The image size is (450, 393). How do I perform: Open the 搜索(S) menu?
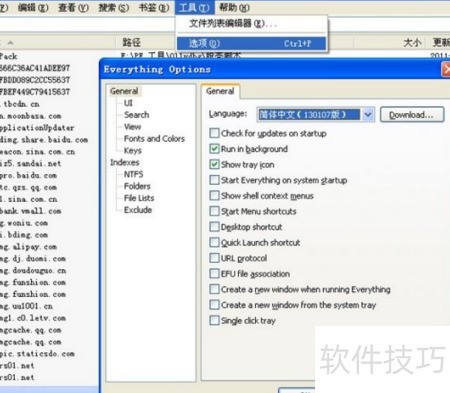click(113, 7)
